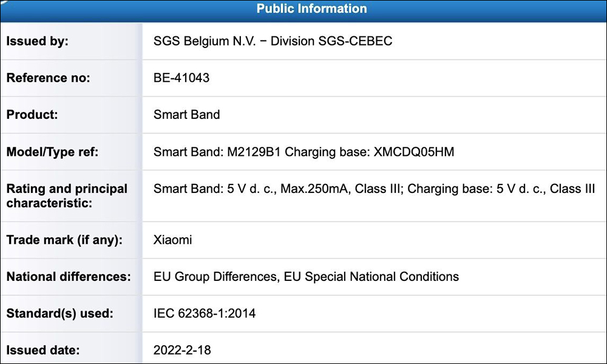Select the Issued date label
The height and width of the screenshot is (364, 607).
43,350
